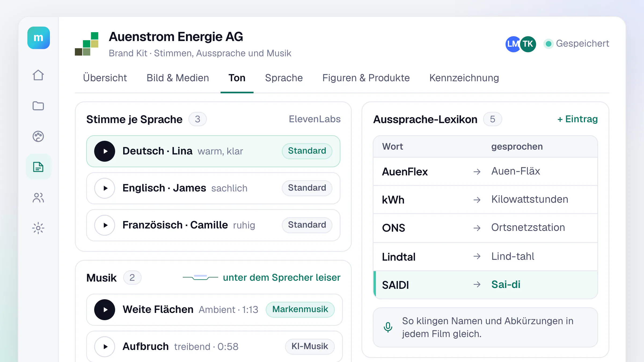644x362 pixels.
Task: Open the Figuren & Produkte tab
Action: pos(366,78)
